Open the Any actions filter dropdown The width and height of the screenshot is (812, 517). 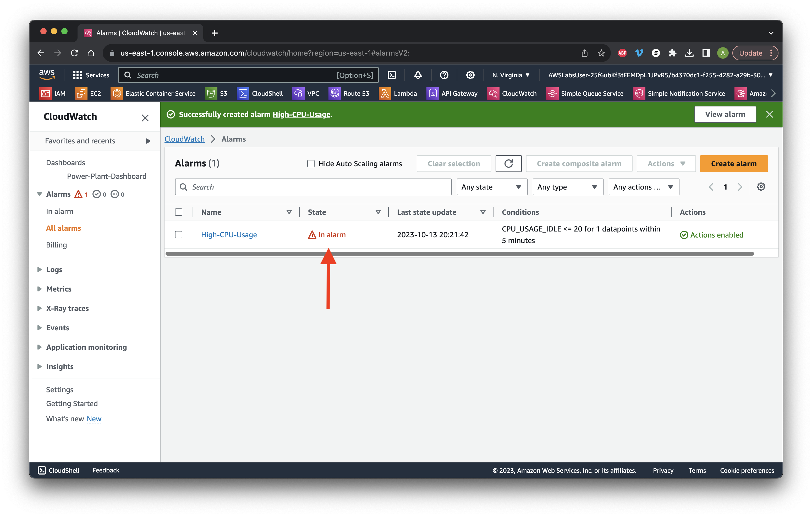pos(643,187)
